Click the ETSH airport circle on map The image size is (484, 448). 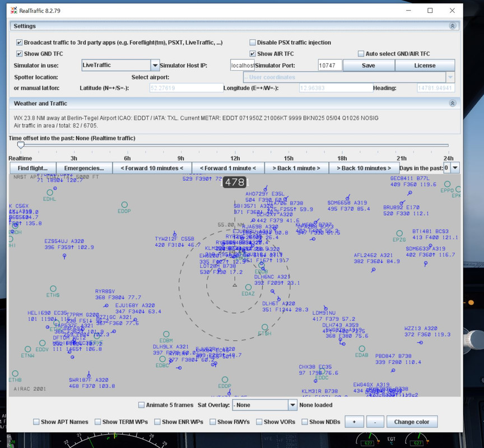pyautogui.click(x=265, y=327)
